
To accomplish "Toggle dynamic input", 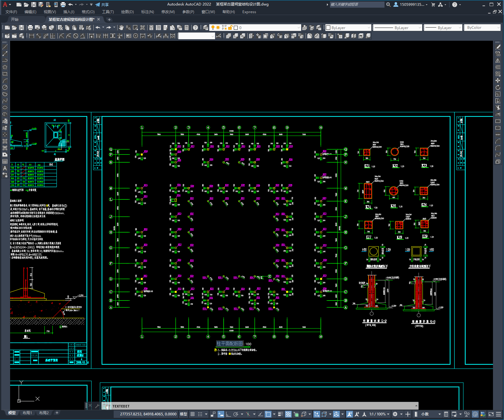I will point(221,414).
